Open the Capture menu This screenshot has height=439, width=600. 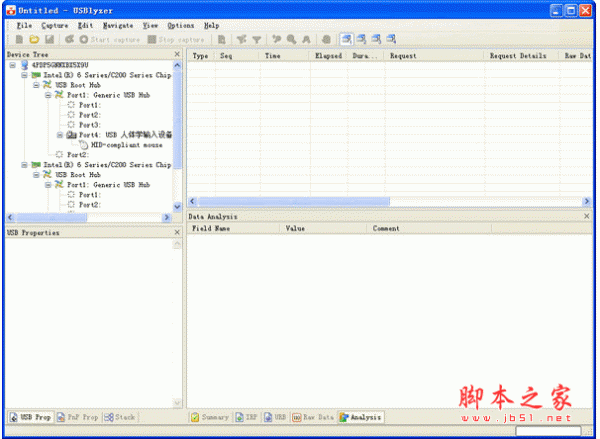click(x=55, y=26)
